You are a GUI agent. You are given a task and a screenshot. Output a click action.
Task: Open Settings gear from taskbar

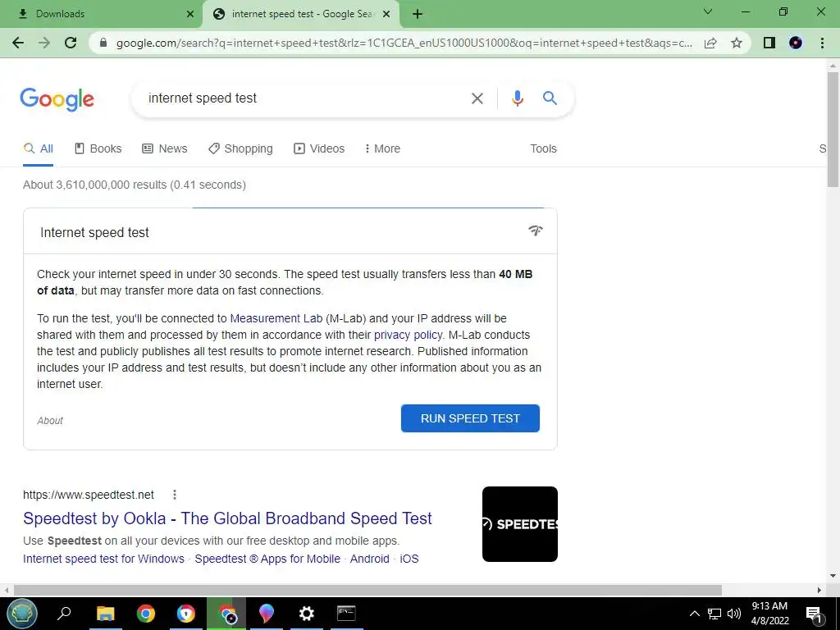click(x=307, y=614)
